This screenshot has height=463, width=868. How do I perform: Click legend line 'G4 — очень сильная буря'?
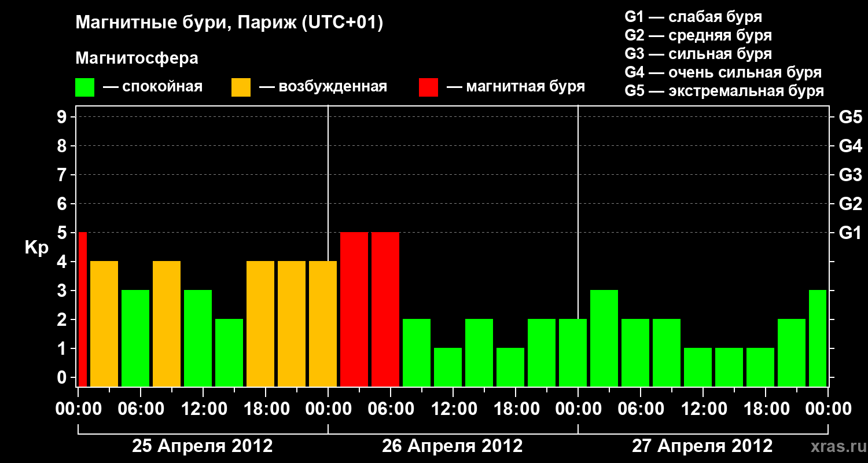723,72
